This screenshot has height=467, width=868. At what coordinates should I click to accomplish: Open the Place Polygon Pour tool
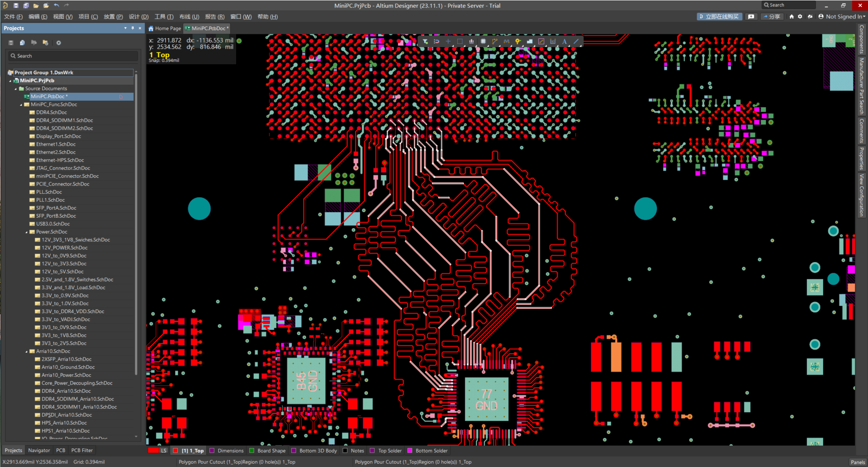[530, 41]
